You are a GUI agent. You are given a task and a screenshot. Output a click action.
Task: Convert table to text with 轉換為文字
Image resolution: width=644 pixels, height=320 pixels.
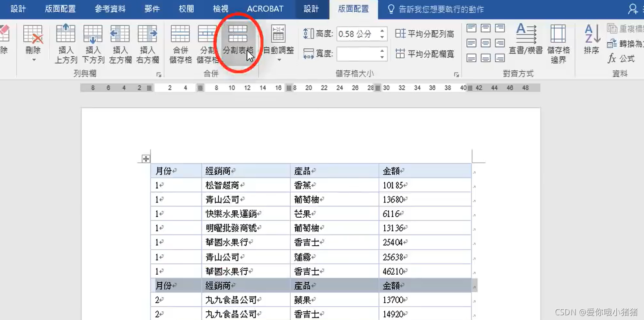tap(625, 44)
